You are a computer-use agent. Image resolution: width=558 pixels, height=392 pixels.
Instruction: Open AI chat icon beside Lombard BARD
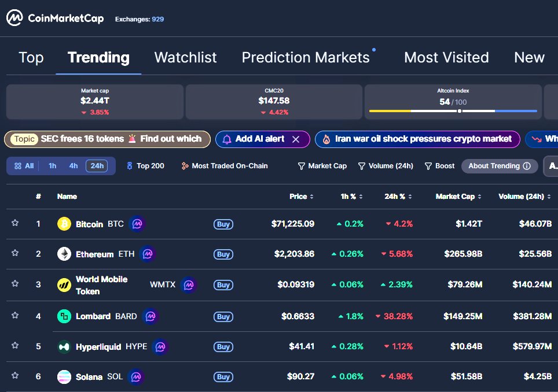[x=150, y=316]
